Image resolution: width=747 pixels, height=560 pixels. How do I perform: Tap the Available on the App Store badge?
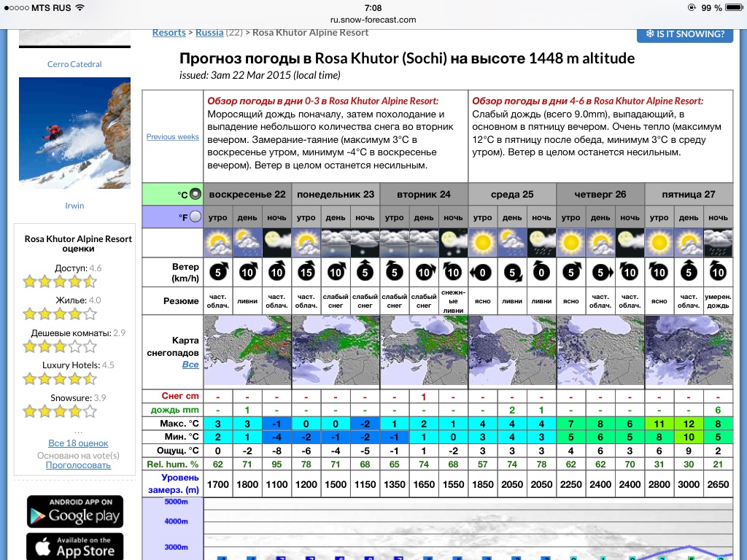click(75, 547)
